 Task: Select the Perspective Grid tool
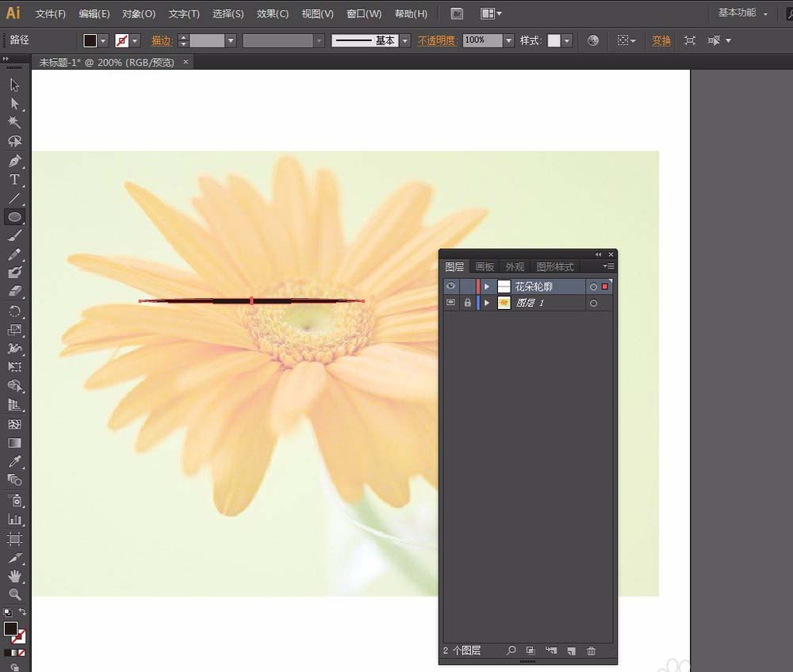14,405
